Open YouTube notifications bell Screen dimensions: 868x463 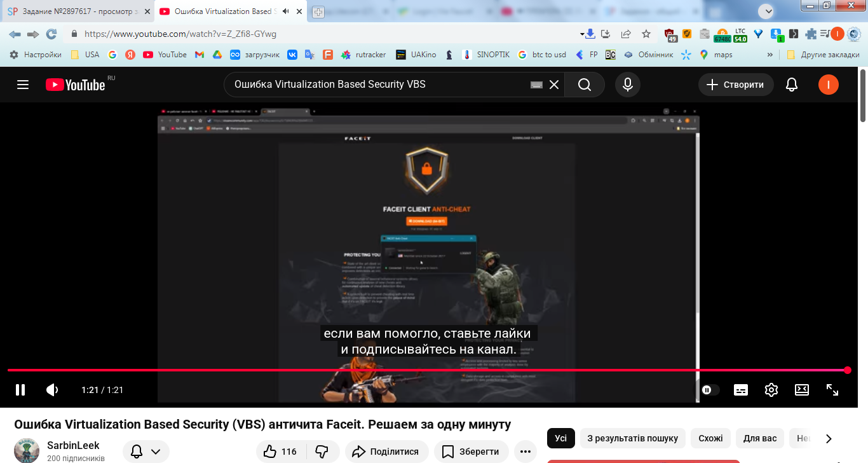(792, 85)
